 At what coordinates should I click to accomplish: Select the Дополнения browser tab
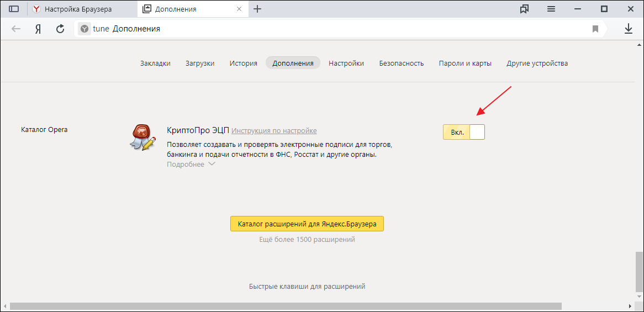coord(192,9)
